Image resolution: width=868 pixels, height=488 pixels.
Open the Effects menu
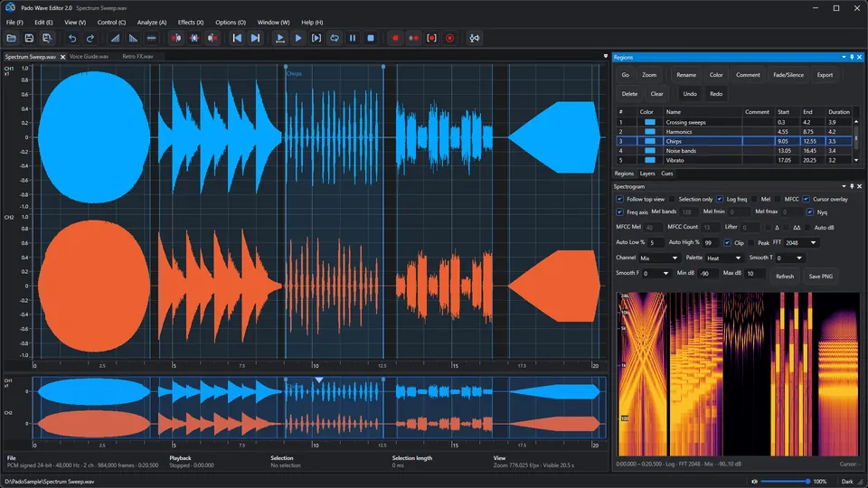pos(191,22)
